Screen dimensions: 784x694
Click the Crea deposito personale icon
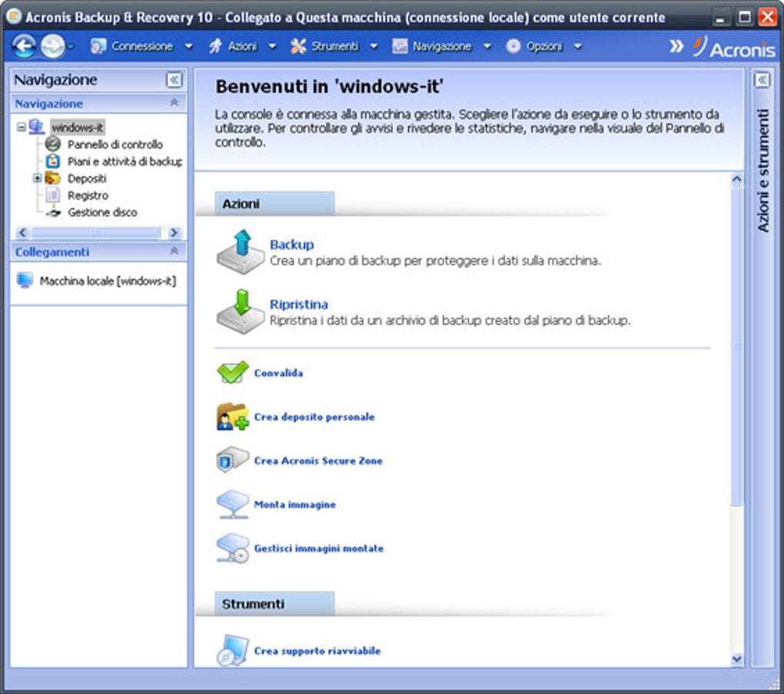tap(231, 416)
